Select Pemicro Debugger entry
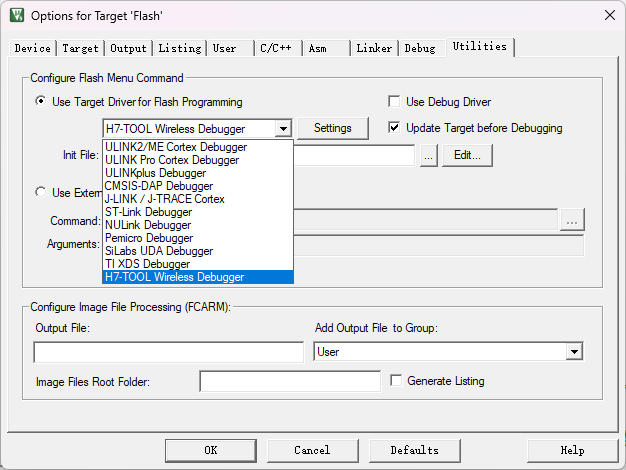The height and width of the screenshot is (470, 626). point(198,238)
